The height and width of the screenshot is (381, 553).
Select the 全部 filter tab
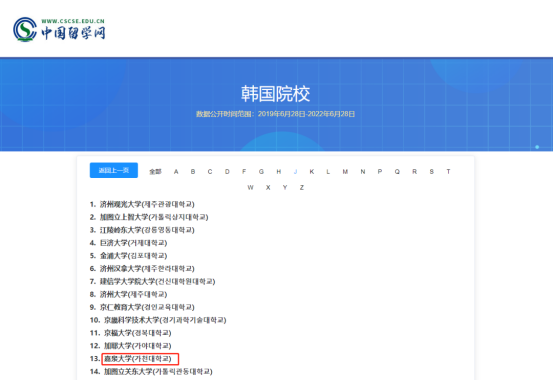pyautogui.click(x=155, y=172)
